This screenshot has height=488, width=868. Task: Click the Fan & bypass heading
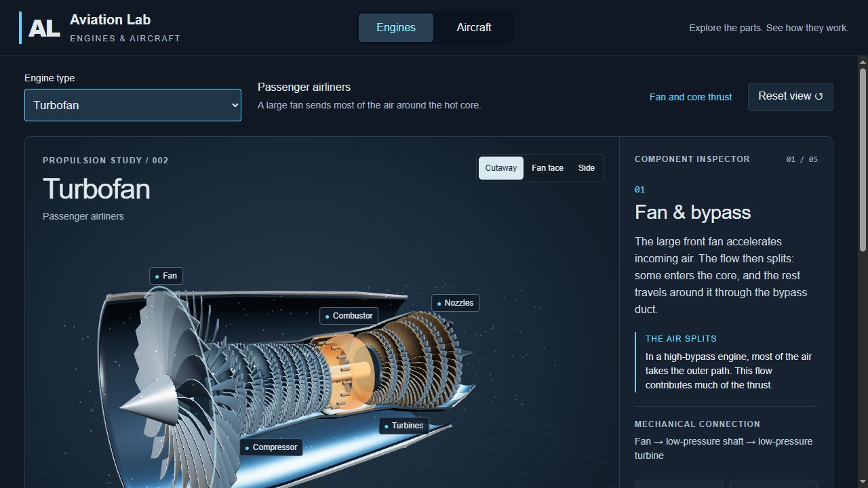[x=692, y=212]
